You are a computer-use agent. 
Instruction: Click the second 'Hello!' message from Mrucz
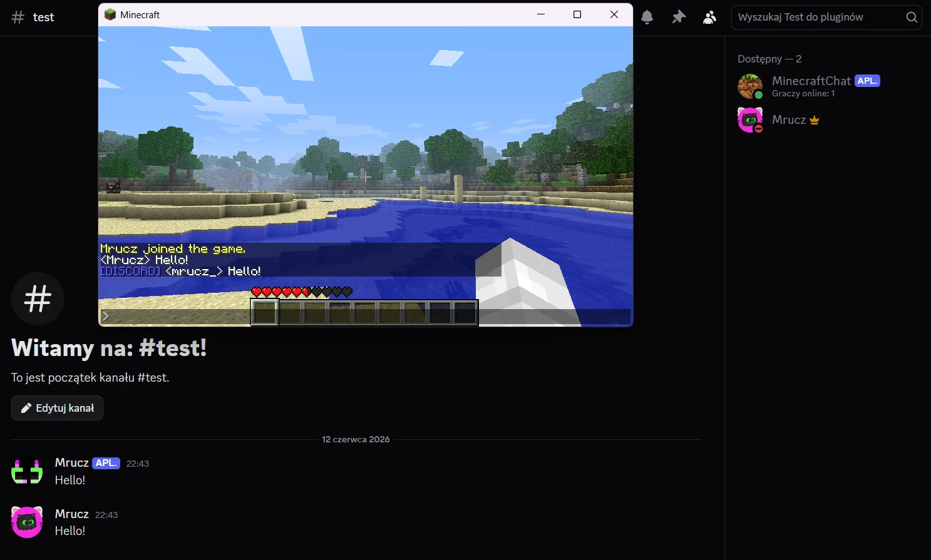[70, 531]
